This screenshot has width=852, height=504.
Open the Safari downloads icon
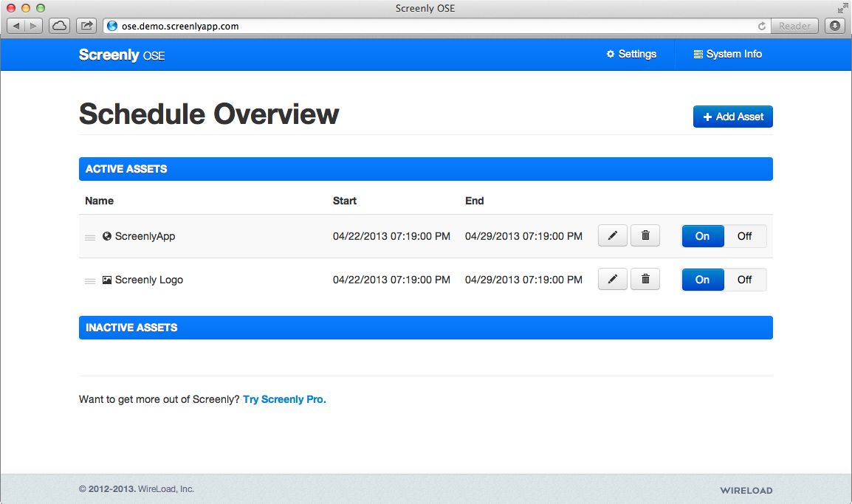point(835,26)
